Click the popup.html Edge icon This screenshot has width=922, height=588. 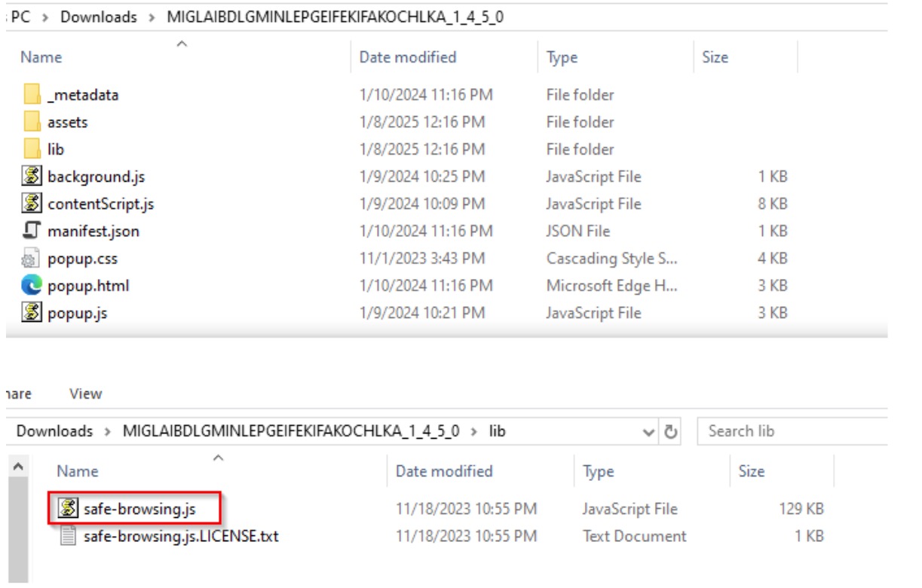coord(32,286)
